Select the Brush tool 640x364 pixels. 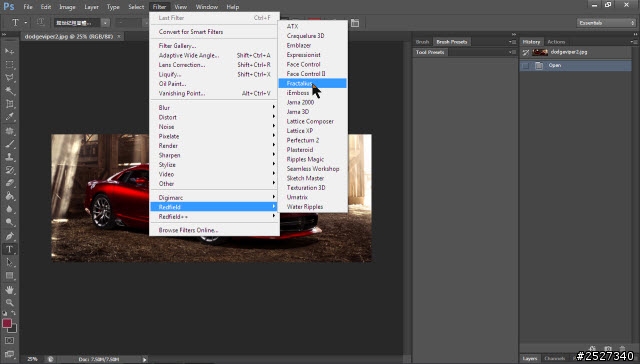[x=9, y=144]
